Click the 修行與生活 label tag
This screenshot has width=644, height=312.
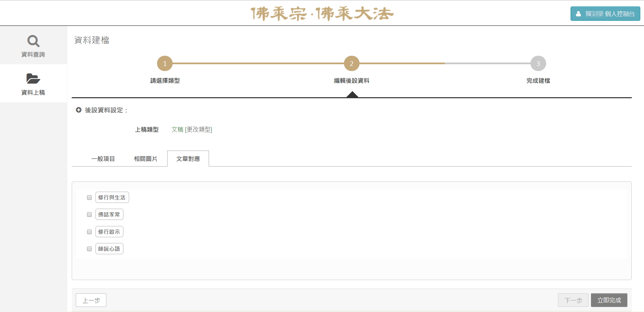pyautogui.click(x=112, y=197)
